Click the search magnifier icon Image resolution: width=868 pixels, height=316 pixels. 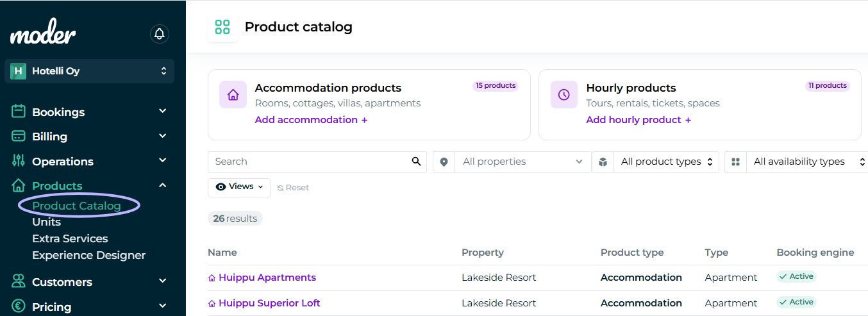click(417, 162)
